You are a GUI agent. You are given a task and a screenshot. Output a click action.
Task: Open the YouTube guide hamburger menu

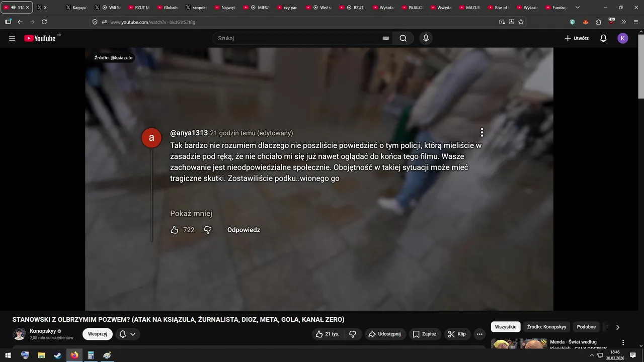12,38
